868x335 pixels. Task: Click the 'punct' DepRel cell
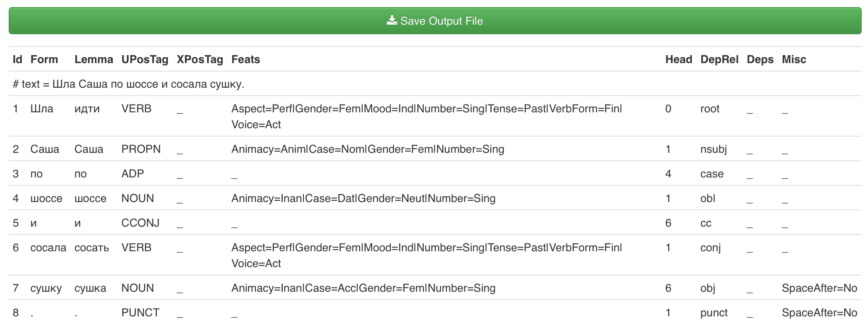click(714, 313)
